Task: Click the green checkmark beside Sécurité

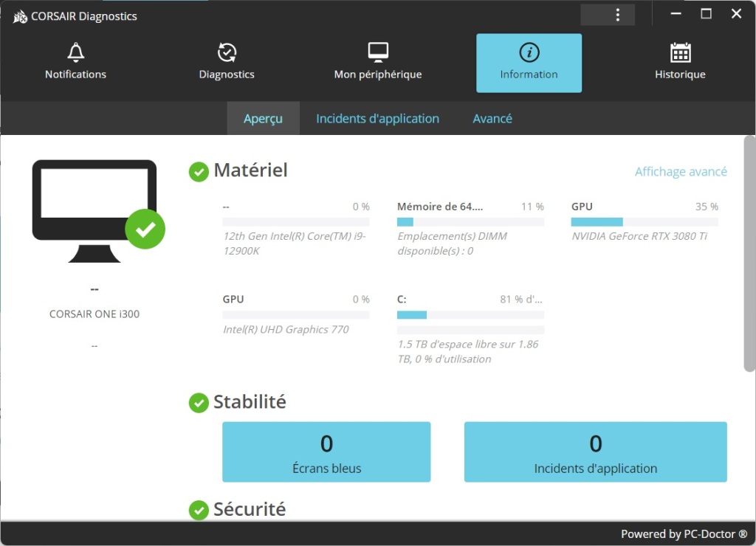Action: [x=198, y=509]
